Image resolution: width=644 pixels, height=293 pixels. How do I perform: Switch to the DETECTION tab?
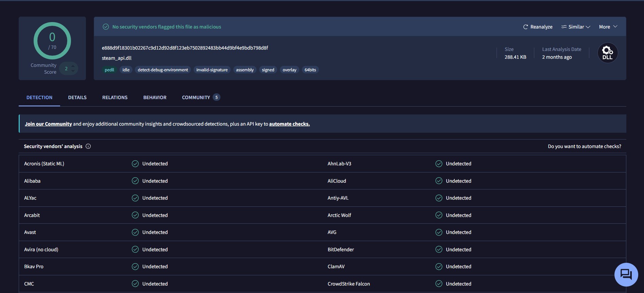tap(39, 97)
